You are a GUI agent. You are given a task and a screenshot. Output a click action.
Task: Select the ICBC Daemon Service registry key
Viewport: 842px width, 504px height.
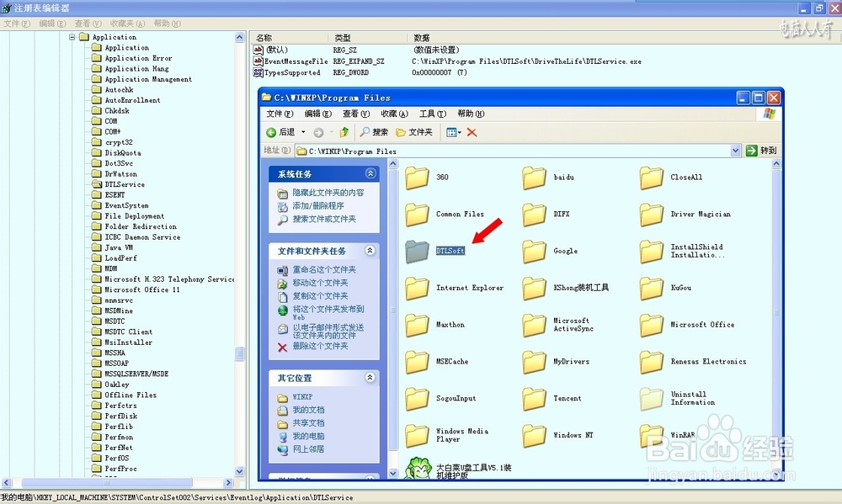coord(142,237)
